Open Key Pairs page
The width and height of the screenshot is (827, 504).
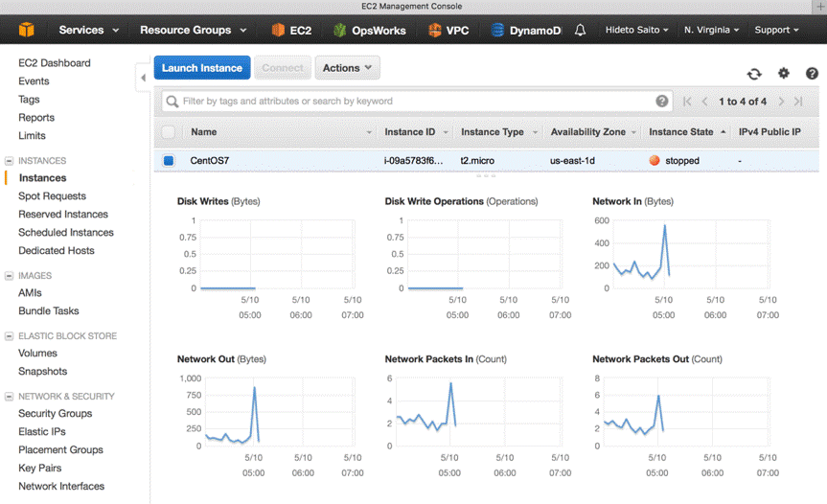(x=40, y=468)
